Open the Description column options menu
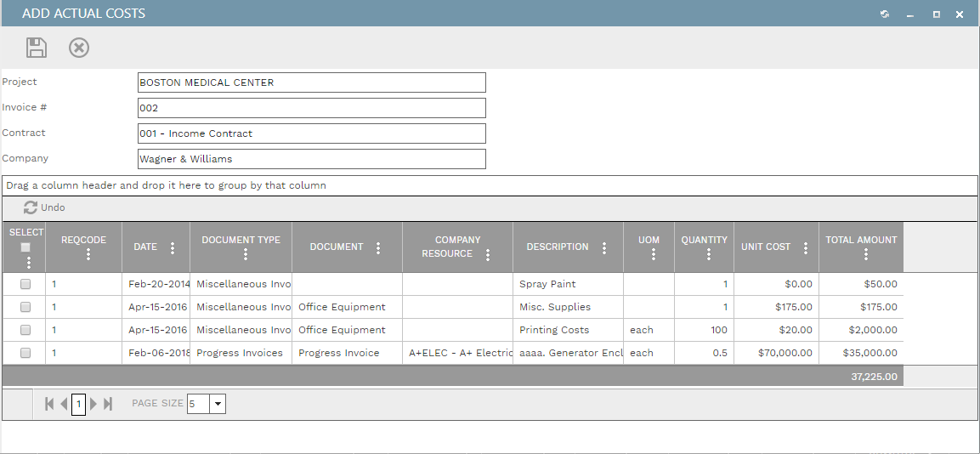 [604, 247]
